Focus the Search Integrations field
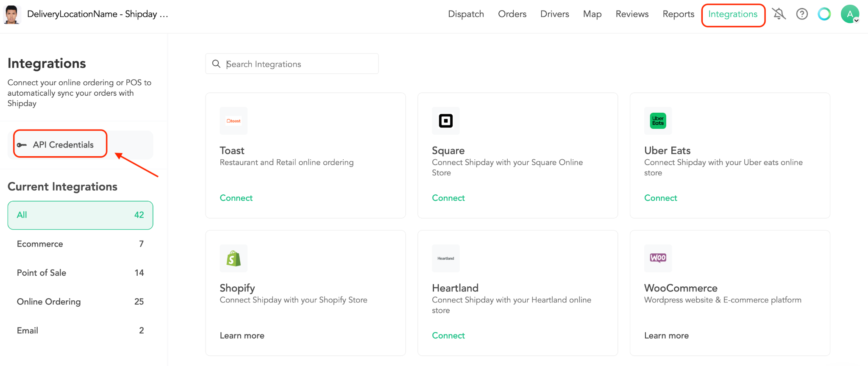 292,64
